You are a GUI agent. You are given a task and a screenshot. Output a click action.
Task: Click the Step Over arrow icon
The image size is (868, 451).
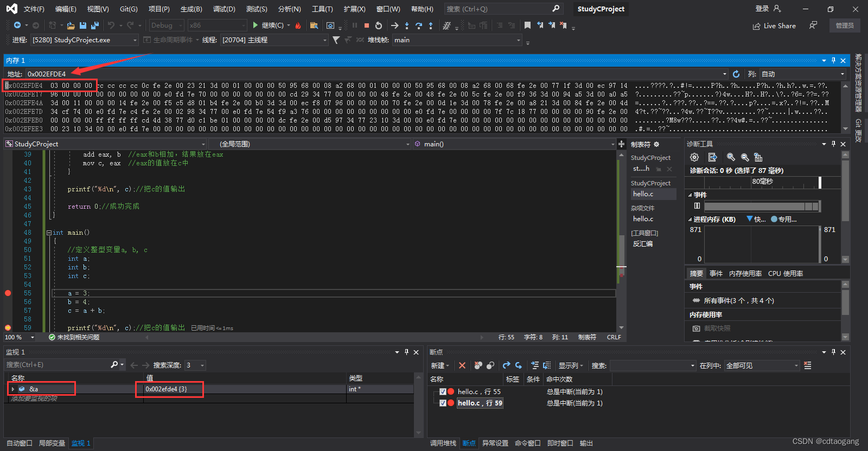click(x=419, y=25)
